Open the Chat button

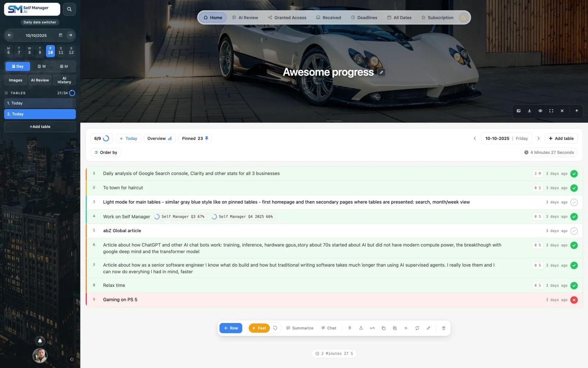tap(329, 328)
